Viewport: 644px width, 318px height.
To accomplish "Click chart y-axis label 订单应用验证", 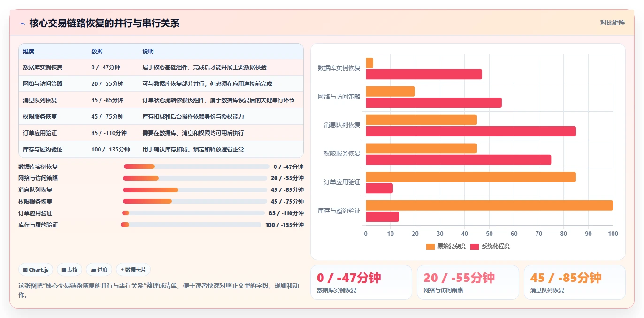I will [342, 182].
